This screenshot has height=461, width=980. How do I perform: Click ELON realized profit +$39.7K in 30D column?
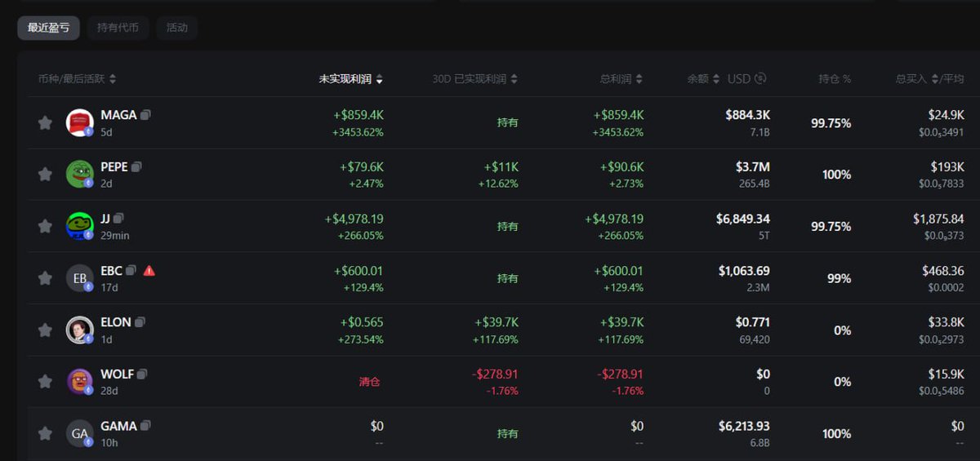[496, 322]
